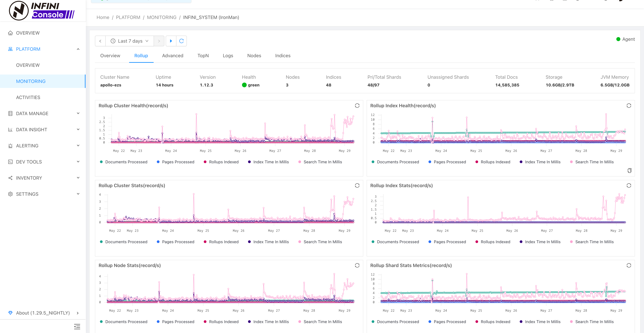Click refresh icon on Rollup Shard Stats Metrics
This screenshot has width=644, height=333.
tap(629, 266)
